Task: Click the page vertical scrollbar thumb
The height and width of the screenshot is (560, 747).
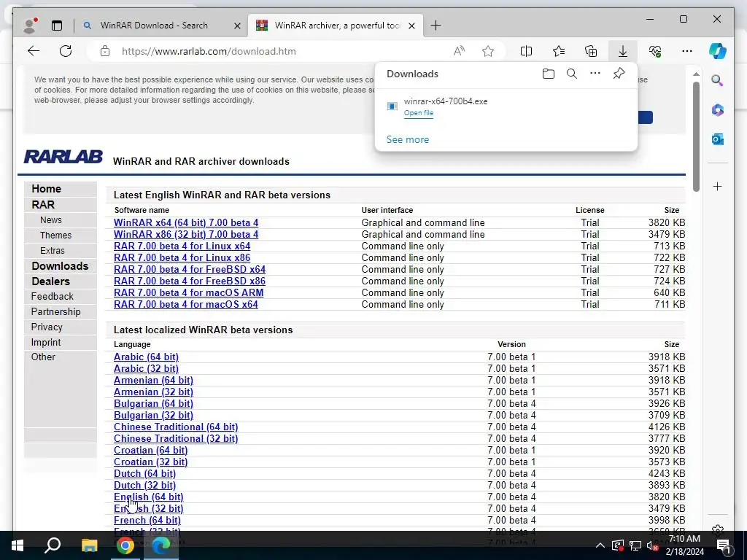Action: (x=696, y=136)
